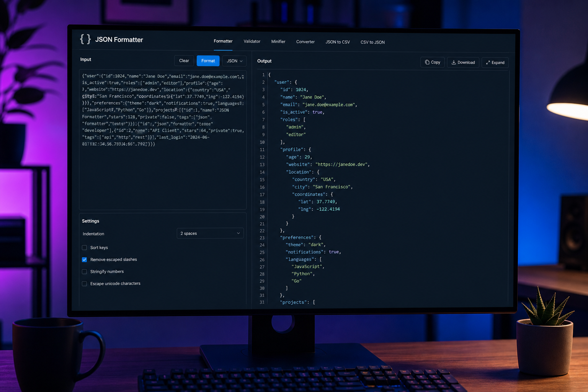Open the JSON to CSV tab
This screenshot has width=588, height=392.
click(338, 42)
